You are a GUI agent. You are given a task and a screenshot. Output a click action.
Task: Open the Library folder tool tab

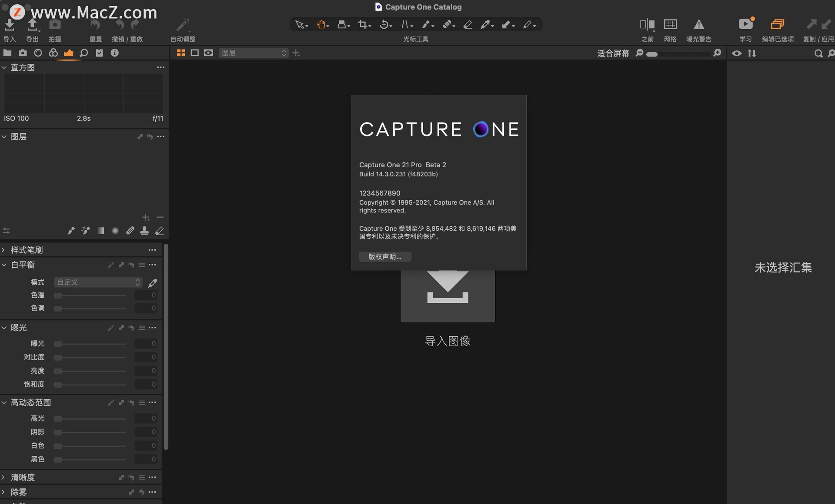click(7, 53)
